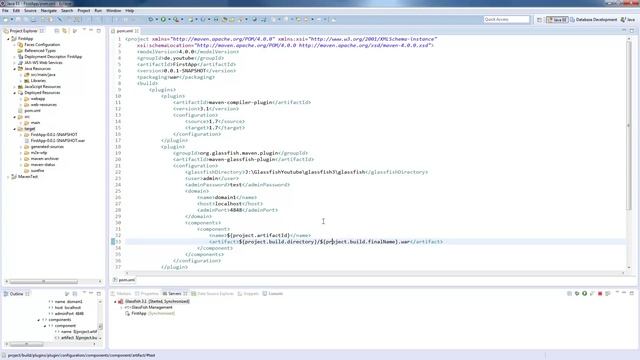Select Deployment Descriptor FirstApp item
Screen dimensions: 640x360
(53, 57)
